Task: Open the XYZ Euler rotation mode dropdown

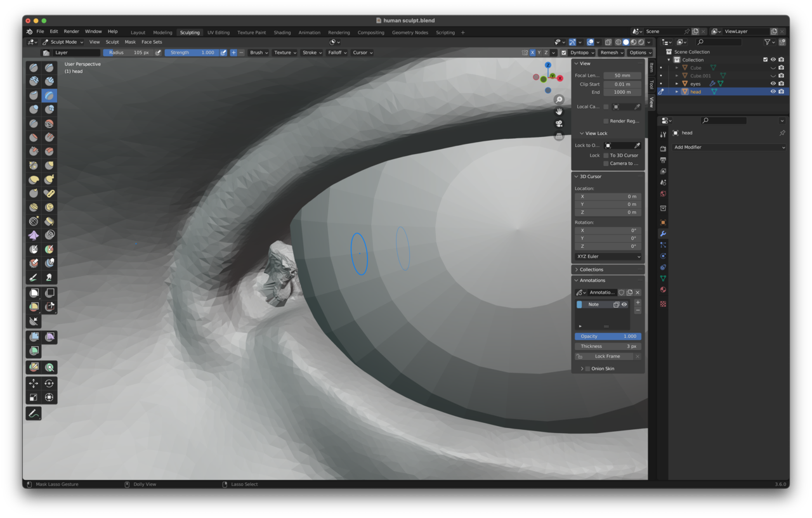Action: [608, 256]
